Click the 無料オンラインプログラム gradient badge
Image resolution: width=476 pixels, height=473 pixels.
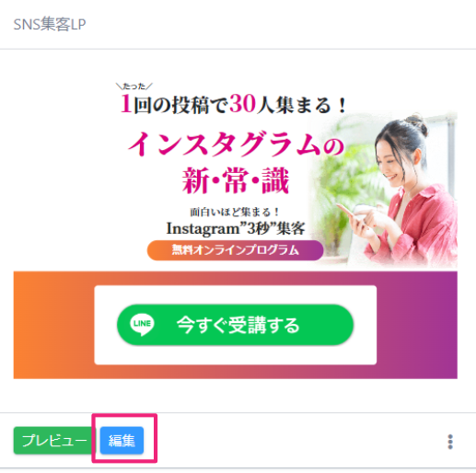(x=235, y=250)
